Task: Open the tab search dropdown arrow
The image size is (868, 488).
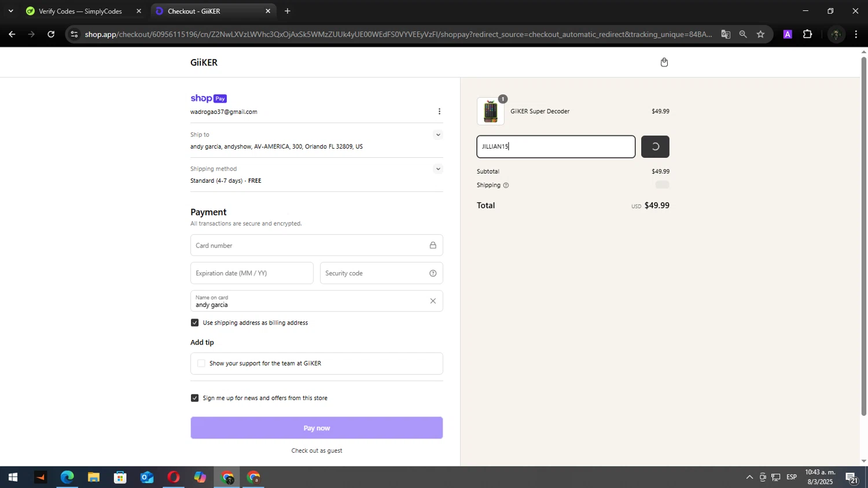Action: [10, 11]
